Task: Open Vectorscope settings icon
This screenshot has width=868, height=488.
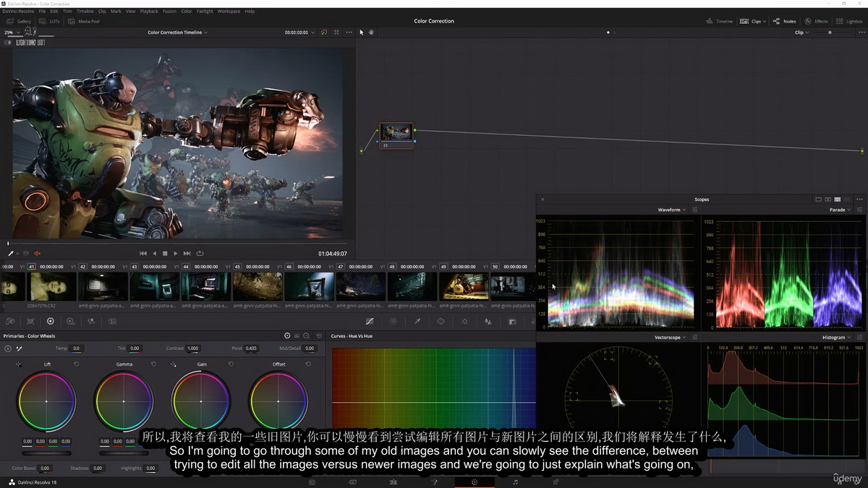Action: [x=694, y=338]
